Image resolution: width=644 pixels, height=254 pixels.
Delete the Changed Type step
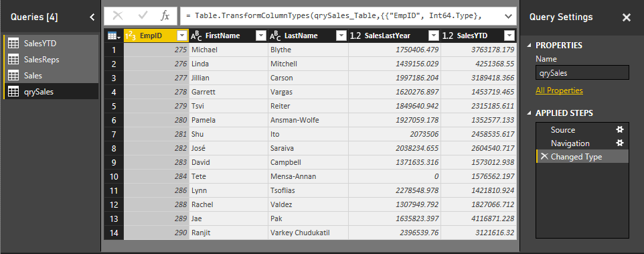[544, 157]
